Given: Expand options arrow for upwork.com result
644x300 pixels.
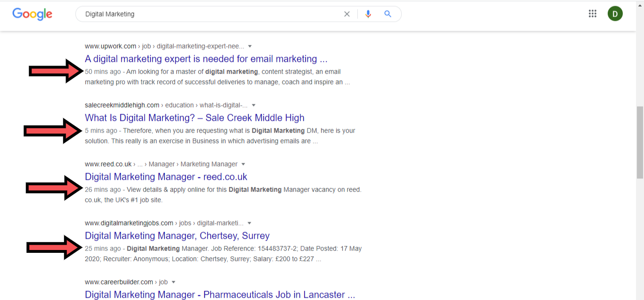Looking at the screenshot, I should tap(250, 46).
